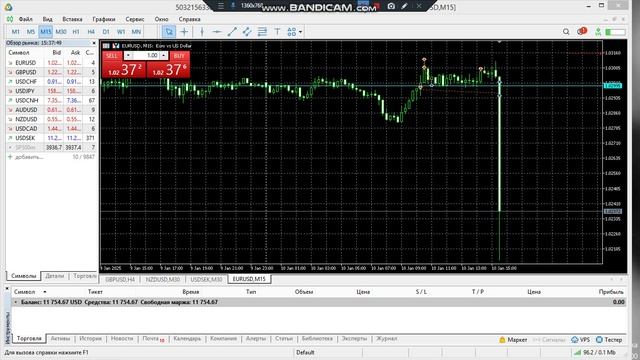Decrease trade volume with down arrow

pyautogui.click(x=128, y=56)
